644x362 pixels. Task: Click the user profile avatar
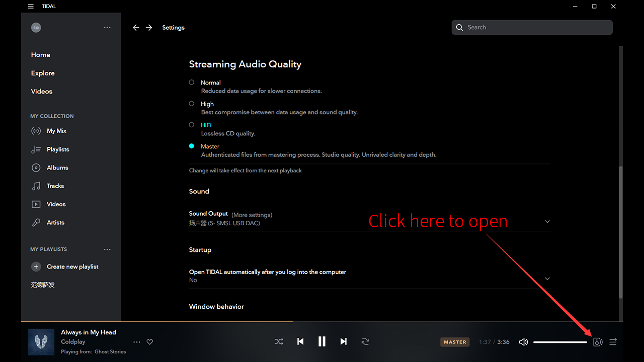coord(36,28)
